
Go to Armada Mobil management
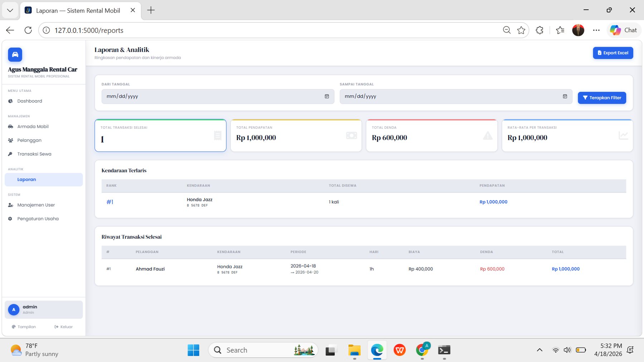point(33,127)
